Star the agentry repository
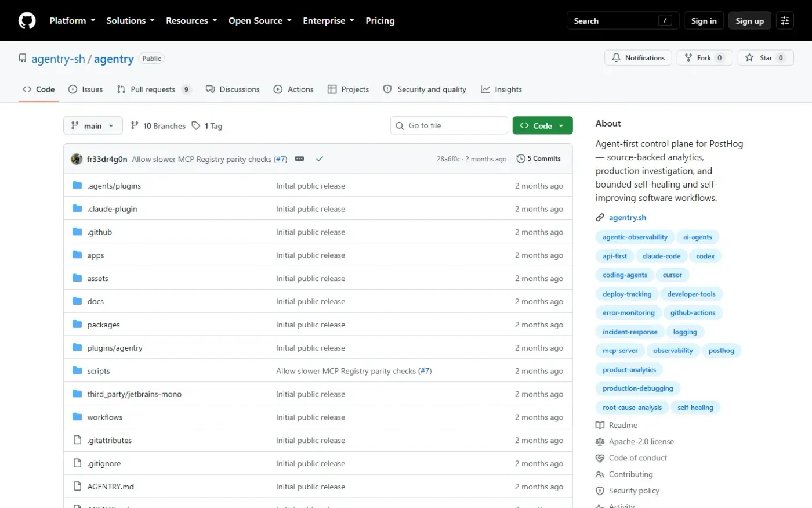This screenshot has height=508, width=812. point(765,58)
